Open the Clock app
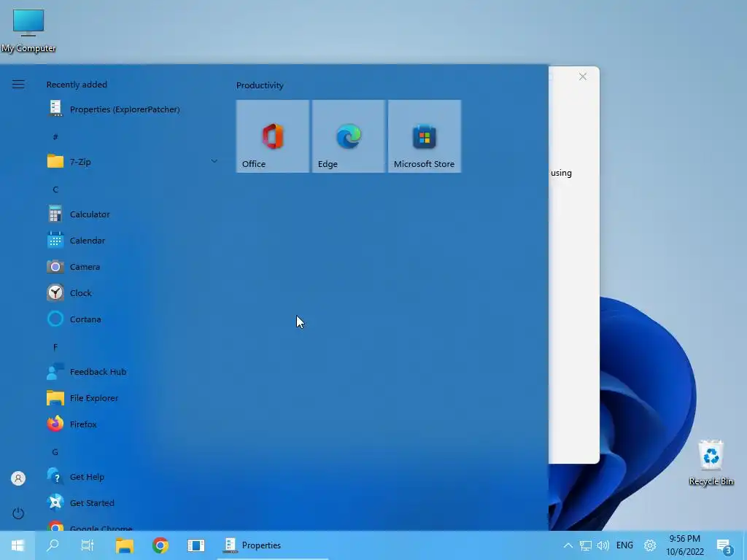The width and height of the screenshot is (747, 560). [x=132, y=293]
